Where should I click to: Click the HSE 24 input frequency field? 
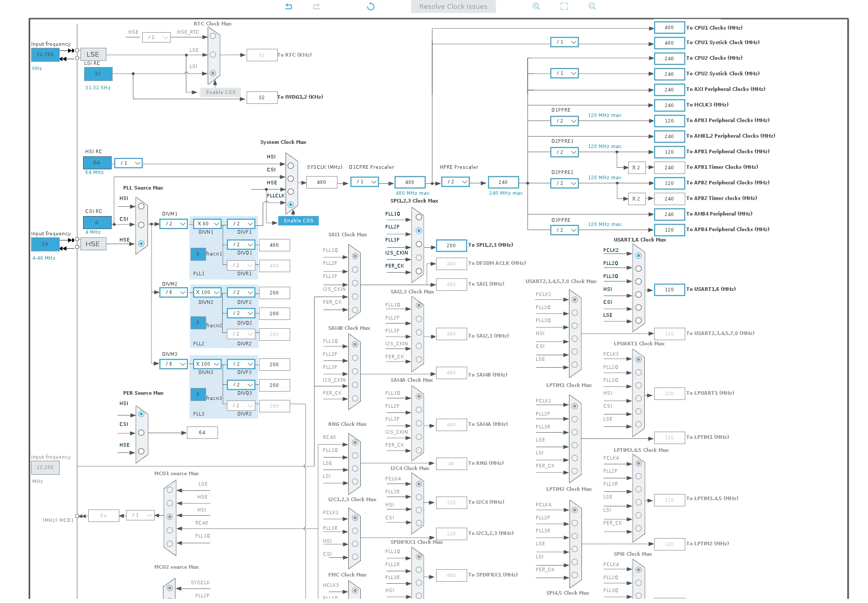coord(45,244)
